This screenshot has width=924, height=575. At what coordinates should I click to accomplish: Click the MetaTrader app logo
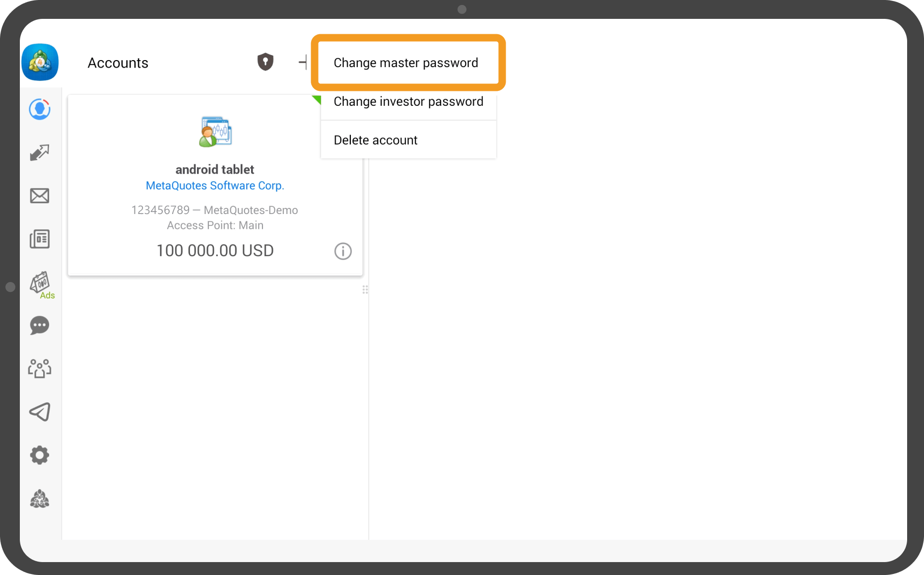[x=40, y=62]
